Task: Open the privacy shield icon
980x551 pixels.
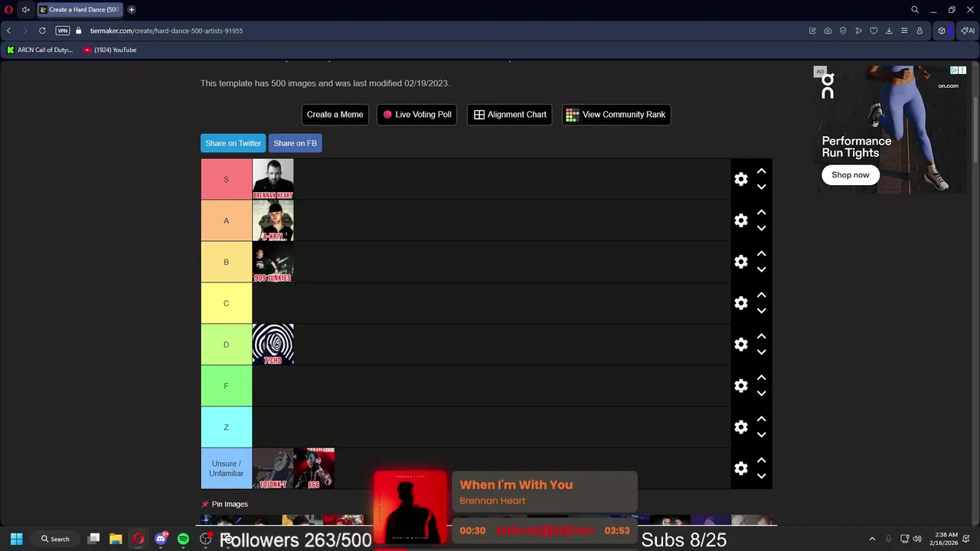Action: [x=843, y=31]
